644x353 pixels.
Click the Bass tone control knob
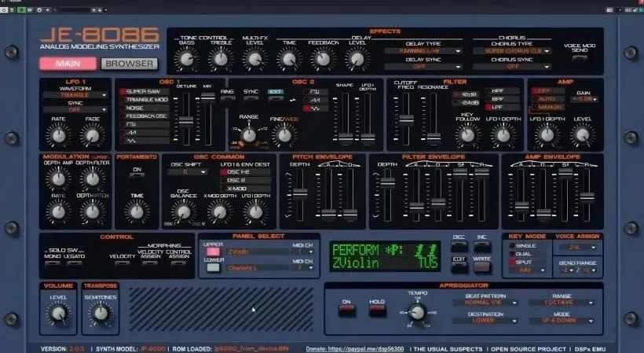(186, 59)
